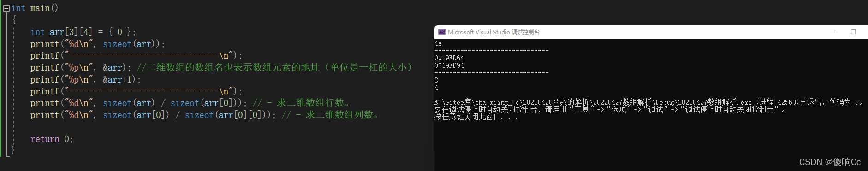Screen dimensions: 868x171
Task: Click the green comment about 二维数组的数组名
Action: 275,67
